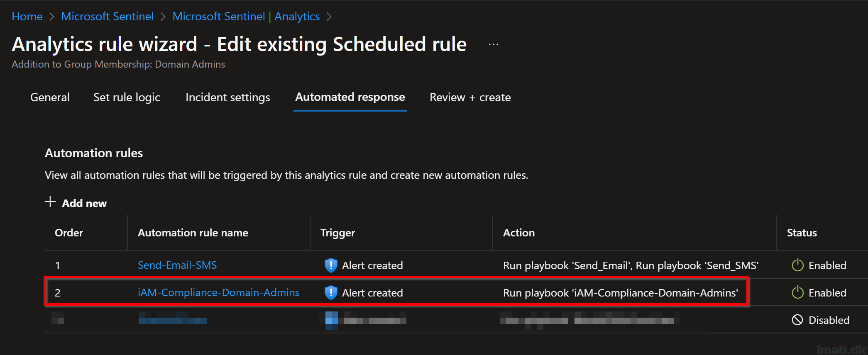Navigate to Microsoft Sentinel breadcrumb

tap(108, 17)
